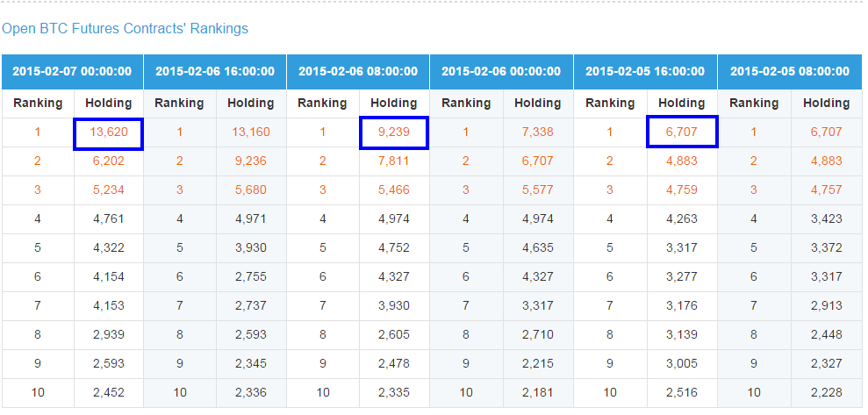Select holding value 2,710
Viewport: 868px width, 415px height.
[x=538, y=335]
